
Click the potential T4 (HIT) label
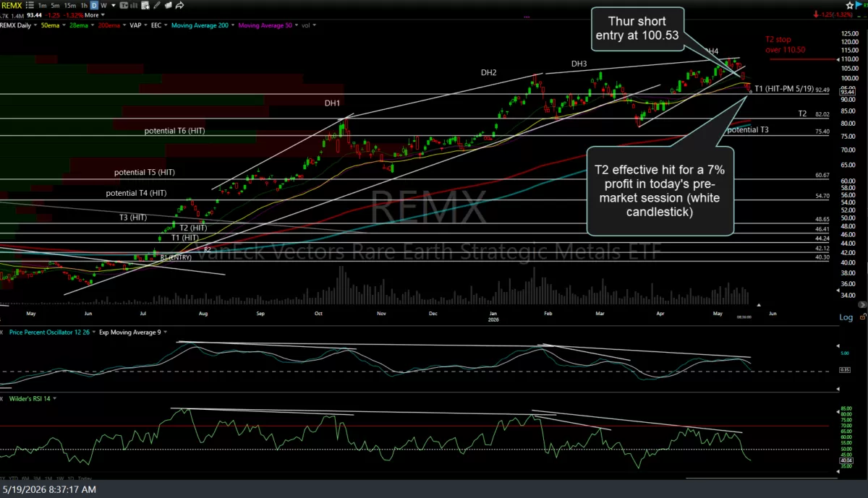(136, 193)
